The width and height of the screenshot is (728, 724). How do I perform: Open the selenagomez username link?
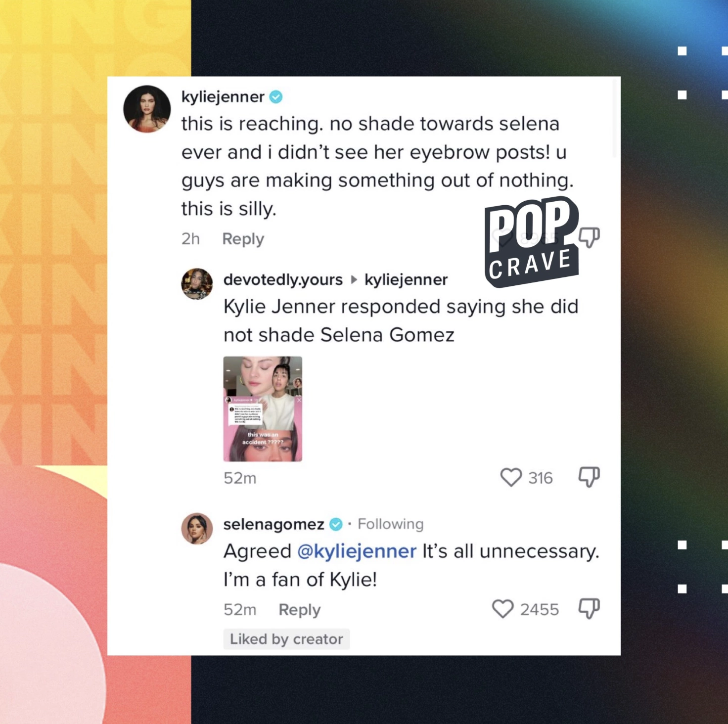click(x=273, y=524)
